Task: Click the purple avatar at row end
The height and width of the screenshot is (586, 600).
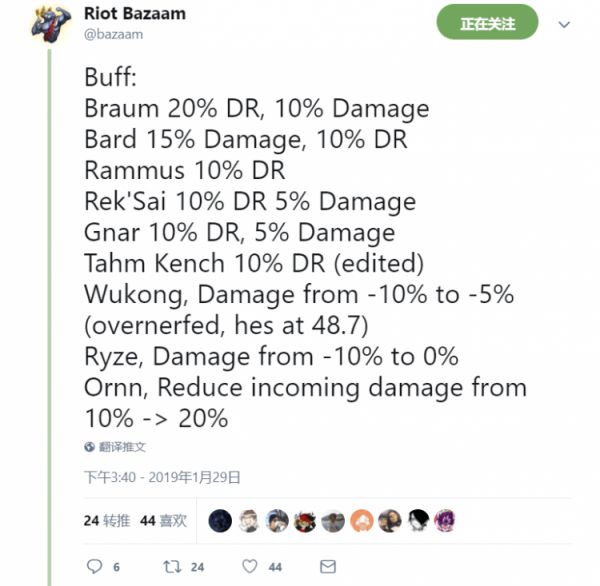Action: (x=447, y=520)
